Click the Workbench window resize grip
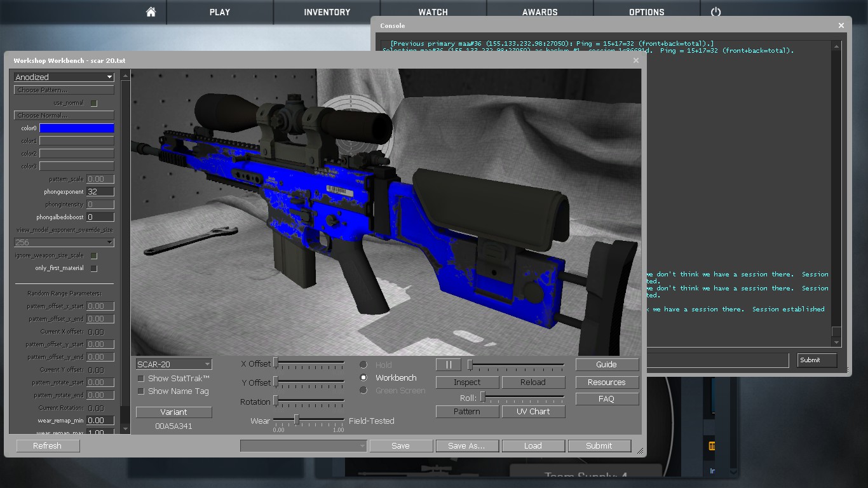The image size is (868, 488). pos(641,451)
